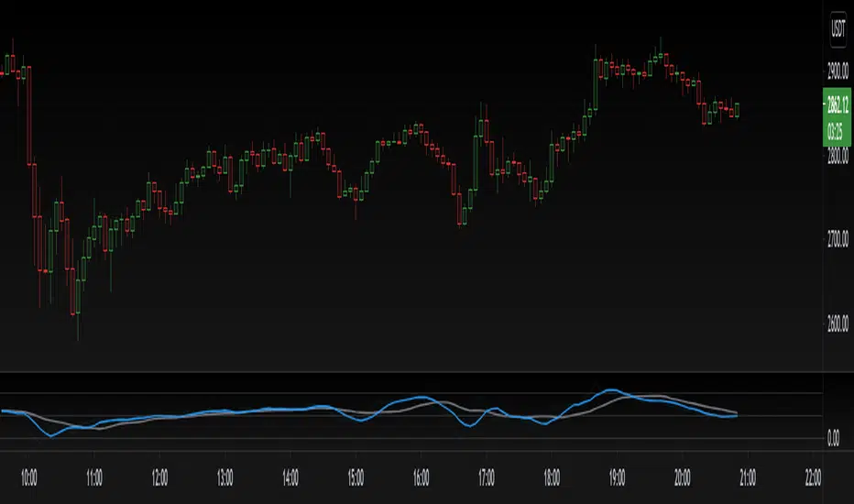Click the 2900.00 price axis label
This screenshot has height=504, width=854.
coord(838,71)
